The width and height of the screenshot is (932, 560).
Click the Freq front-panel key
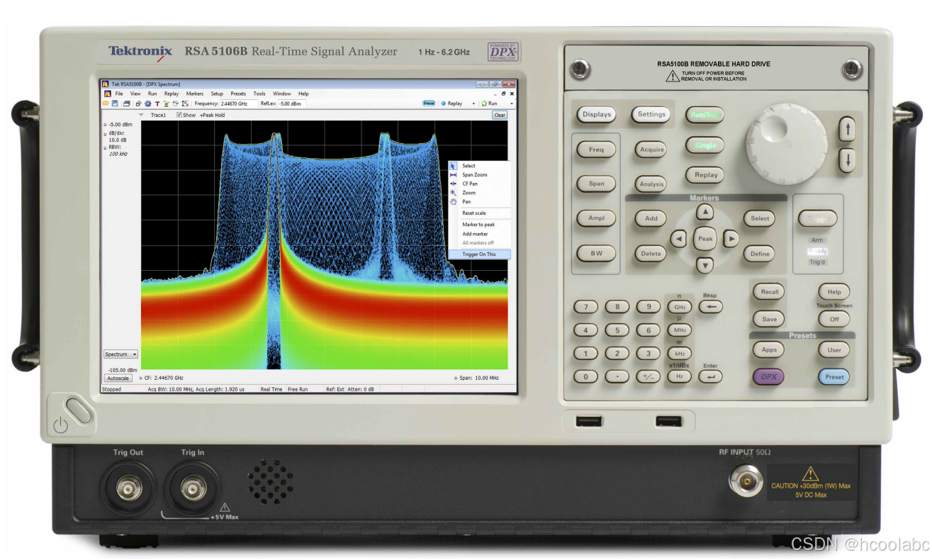(596, 150)
